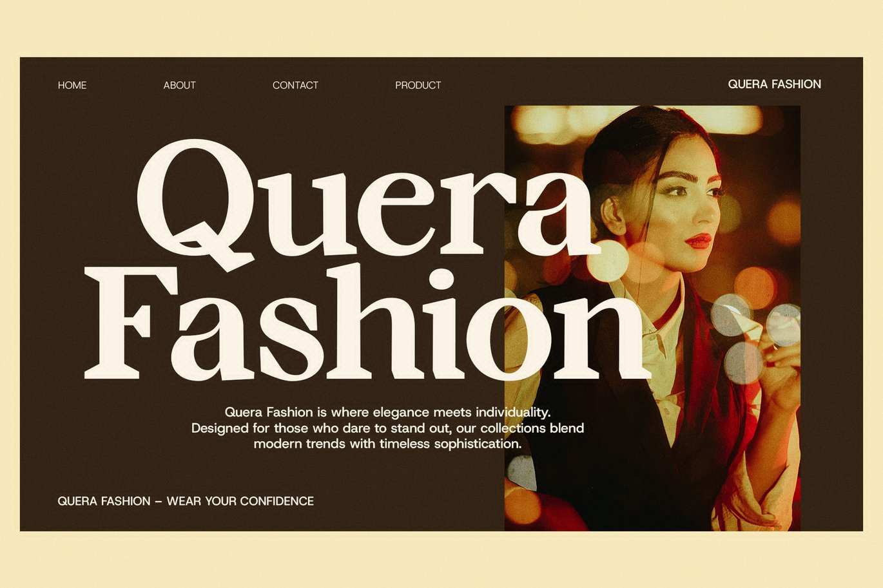The width and height of the screenshot is (883, 588).
Task: Click the QUERA FASHION brand logo text
Action: (x=774, y=84)
